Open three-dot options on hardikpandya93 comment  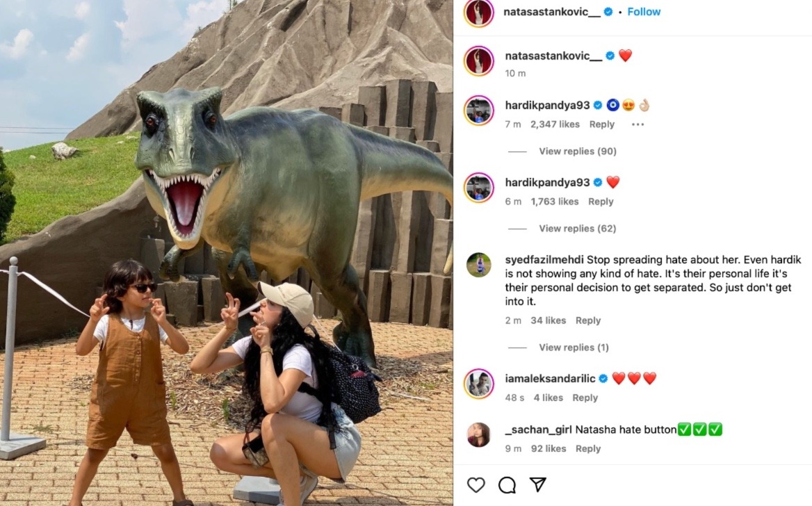638,124
